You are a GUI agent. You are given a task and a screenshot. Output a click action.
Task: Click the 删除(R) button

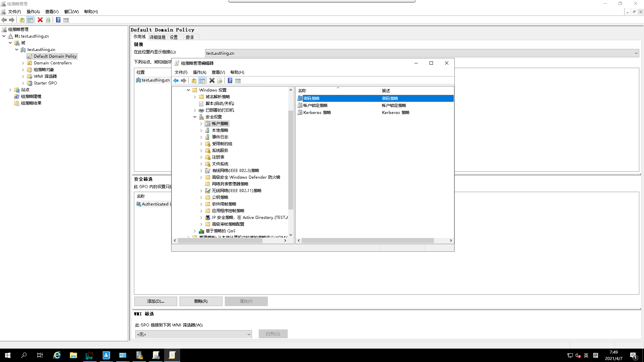(201, 301)
